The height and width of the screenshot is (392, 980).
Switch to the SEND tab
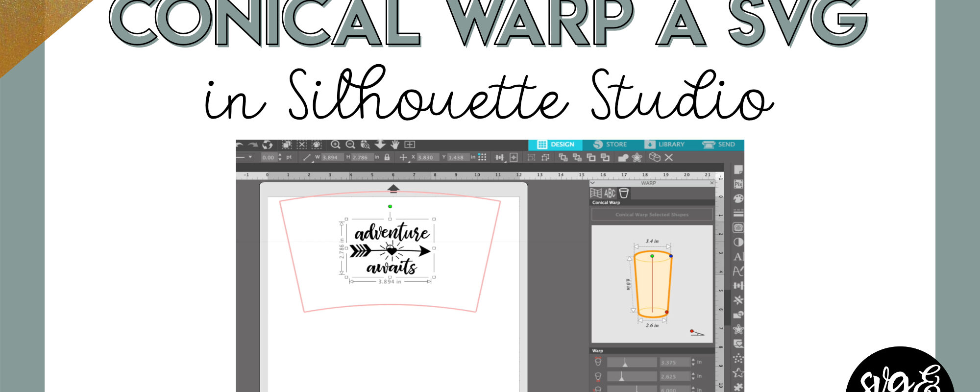[719, 145]
